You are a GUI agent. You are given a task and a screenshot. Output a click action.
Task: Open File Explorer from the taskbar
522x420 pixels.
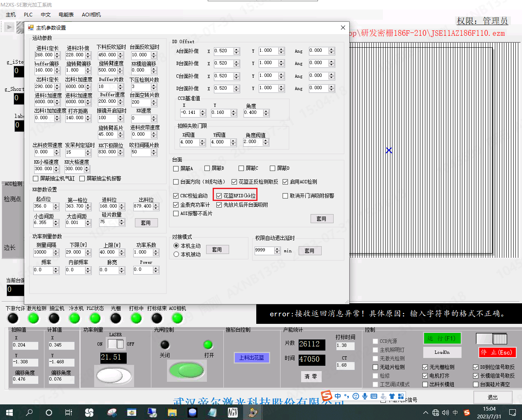point(172,412)
